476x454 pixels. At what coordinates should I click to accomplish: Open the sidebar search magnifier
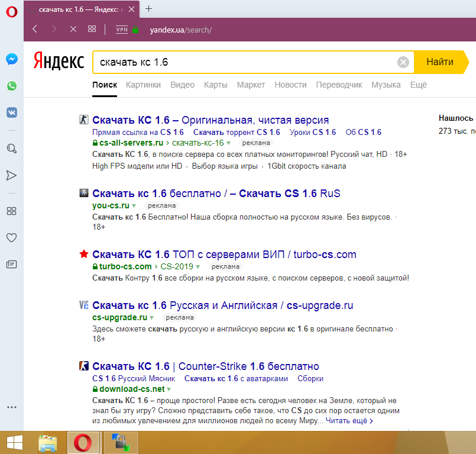[x=12, y=149]
